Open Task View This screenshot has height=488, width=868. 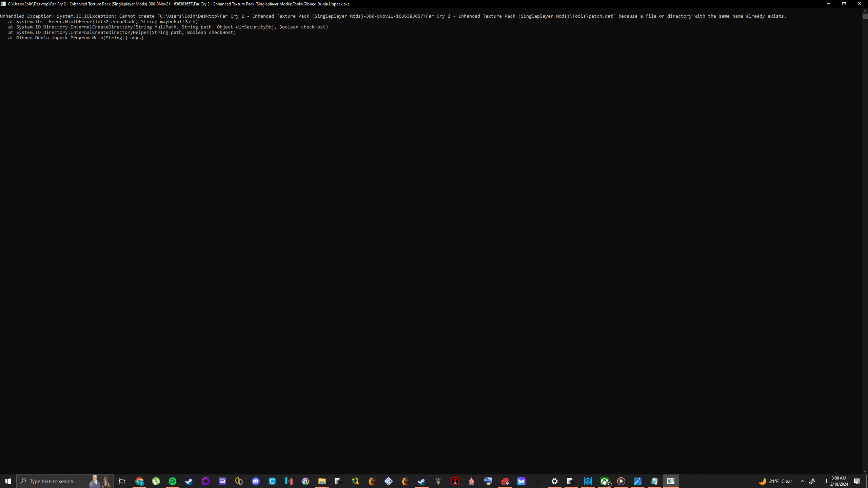(x=122, y=481)
